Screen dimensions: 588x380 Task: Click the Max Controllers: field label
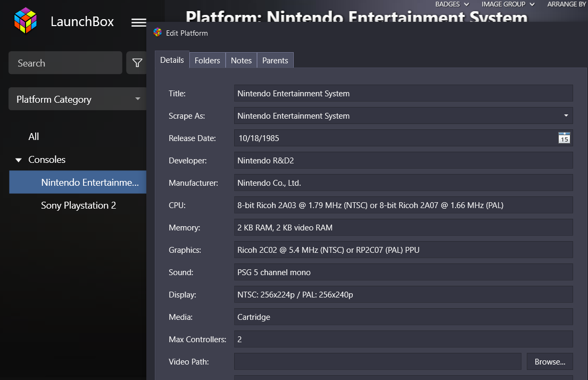[x=197, y=340]
